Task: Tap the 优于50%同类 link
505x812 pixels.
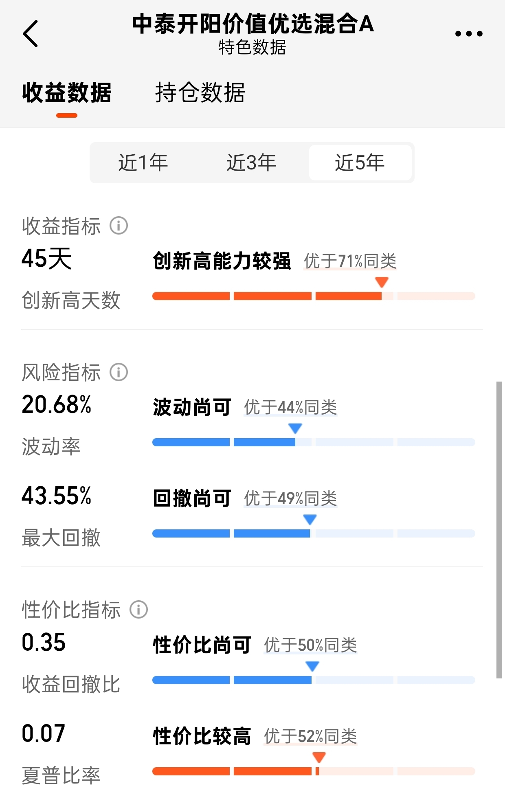Action: pos(310,645)
